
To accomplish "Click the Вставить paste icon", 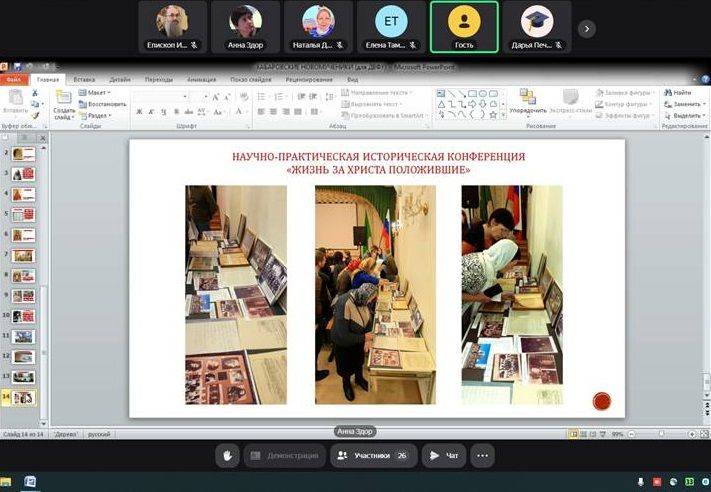I will click(14, 100).
